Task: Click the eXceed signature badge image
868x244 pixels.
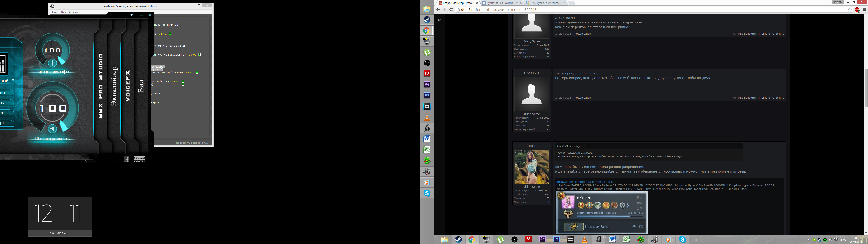Action: click(x=602, y=212)
